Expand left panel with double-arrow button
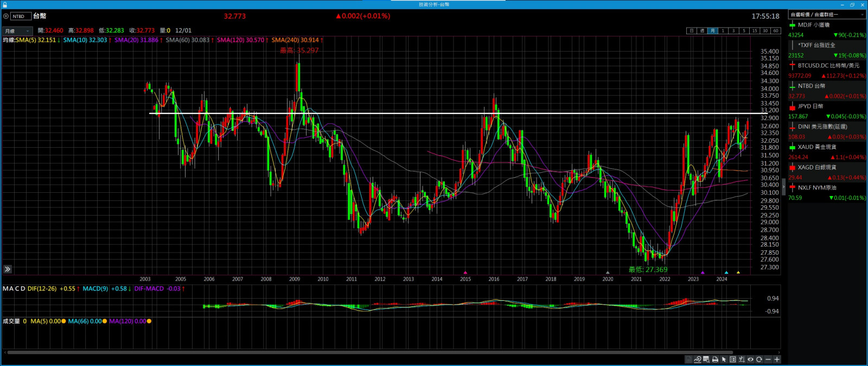The image size is (868, 366). [x=8, y=269]
